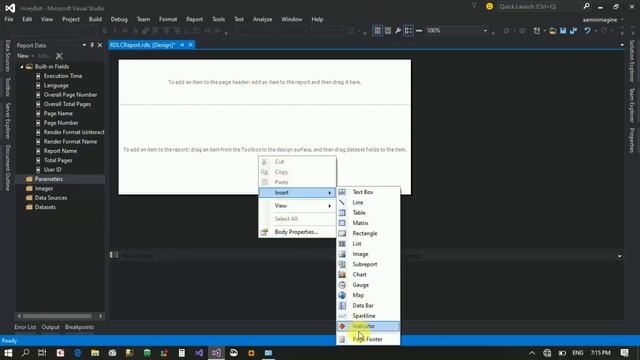
Task: Open the Report menu
Action: point(194,19)
